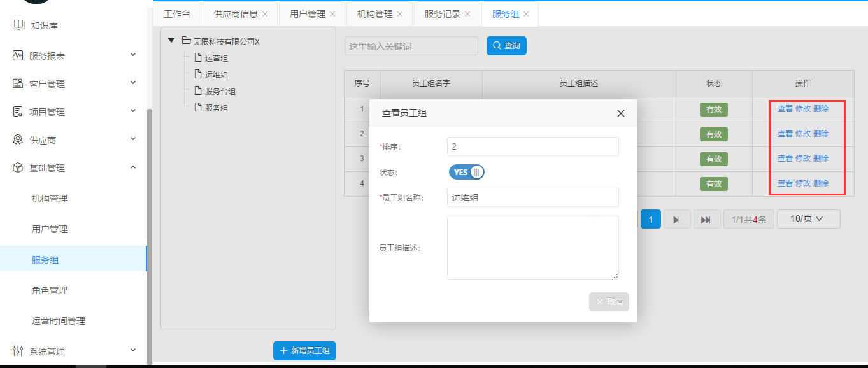Go to the last page of results
The width and height of the screenshot is (868, 368).
[706, 220]
